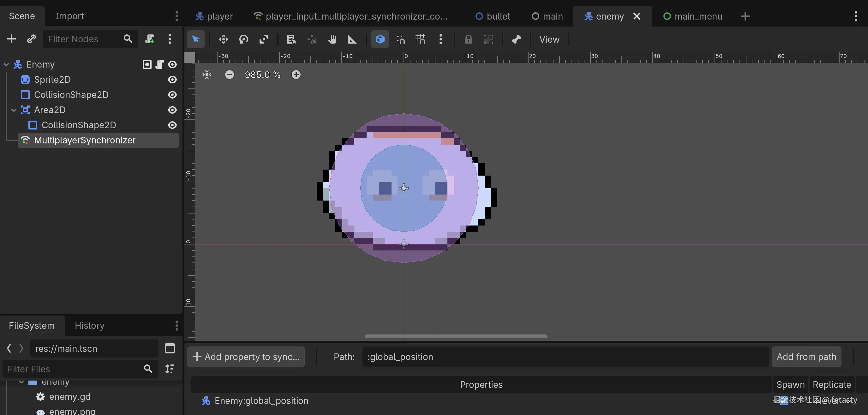Viewport: 868px width, 415px height.
Task: Click Add property to sync button
Action: (x=246, y=357)
